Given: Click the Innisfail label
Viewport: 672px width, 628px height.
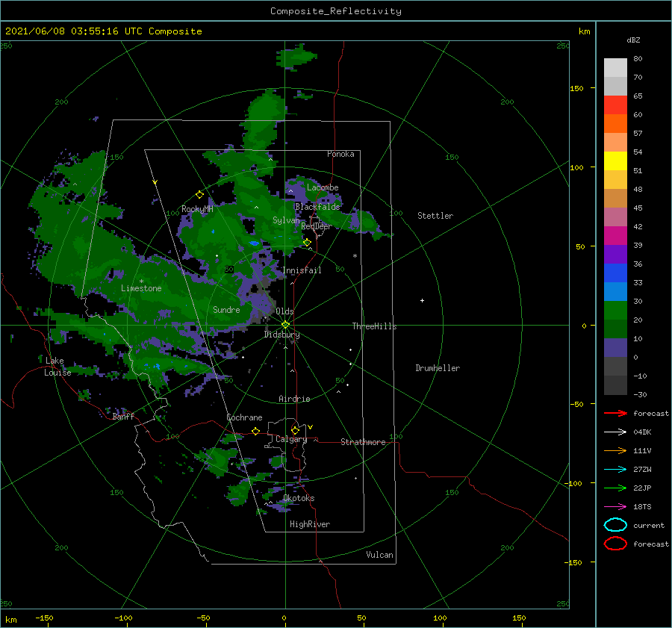Looking at the screenshot, I should [302, 270].
